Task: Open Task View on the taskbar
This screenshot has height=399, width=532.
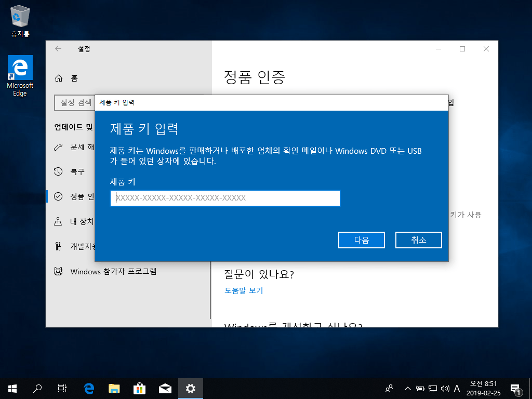Action: 62,389
